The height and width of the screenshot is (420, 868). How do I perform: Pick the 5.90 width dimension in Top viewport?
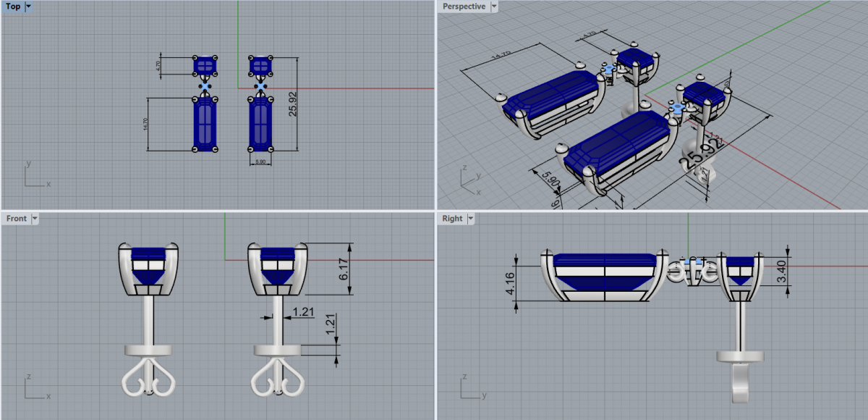point(260,162)
